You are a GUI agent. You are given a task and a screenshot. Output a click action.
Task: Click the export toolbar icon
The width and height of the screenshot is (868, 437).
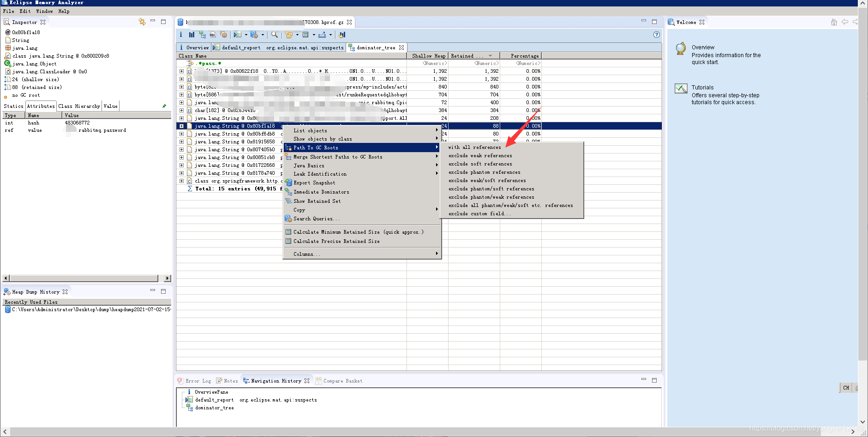pyautogui.click(x=322, y=35)
